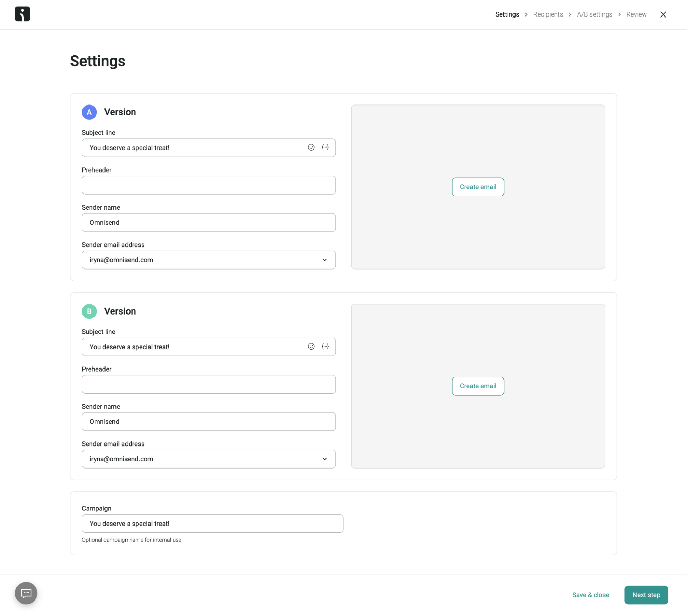Expand the Version B sender email address dropdown

(324, 459)
